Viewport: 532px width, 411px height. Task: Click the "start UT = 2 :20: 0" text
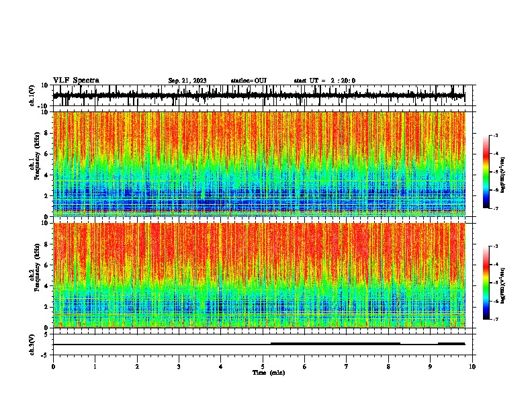(324, 81)
